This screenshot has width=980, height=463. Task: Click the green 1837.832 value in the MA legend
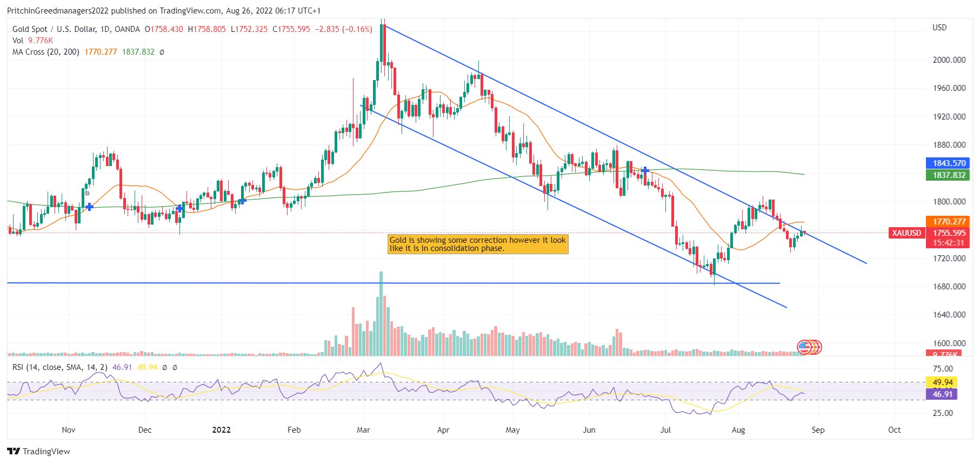pyautogui.click(x=138, y=52)
